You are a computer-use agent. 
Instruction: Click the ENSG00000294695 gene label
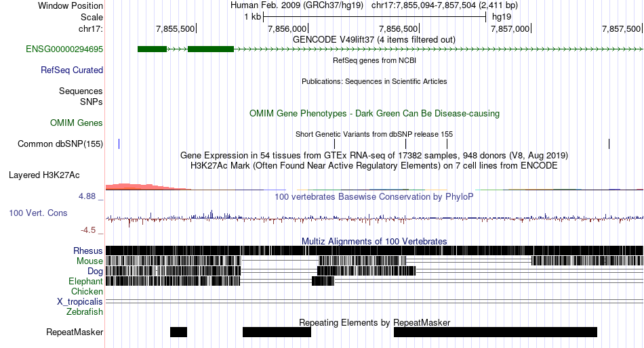tap(64, 49)
